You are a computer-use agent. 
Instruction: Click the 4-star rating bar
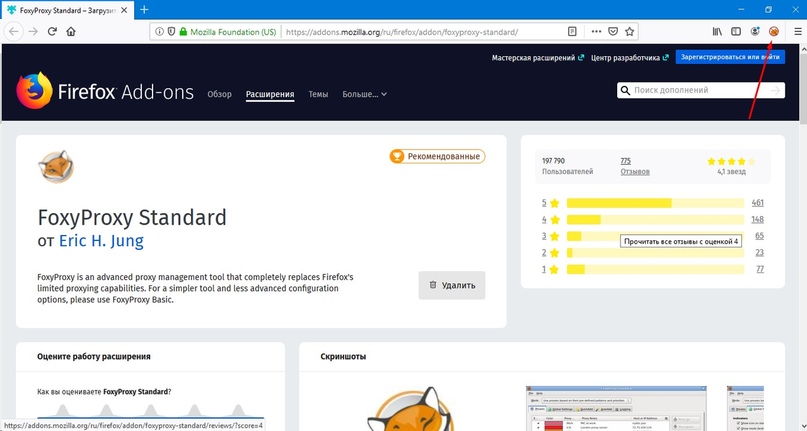click(655, 219)
